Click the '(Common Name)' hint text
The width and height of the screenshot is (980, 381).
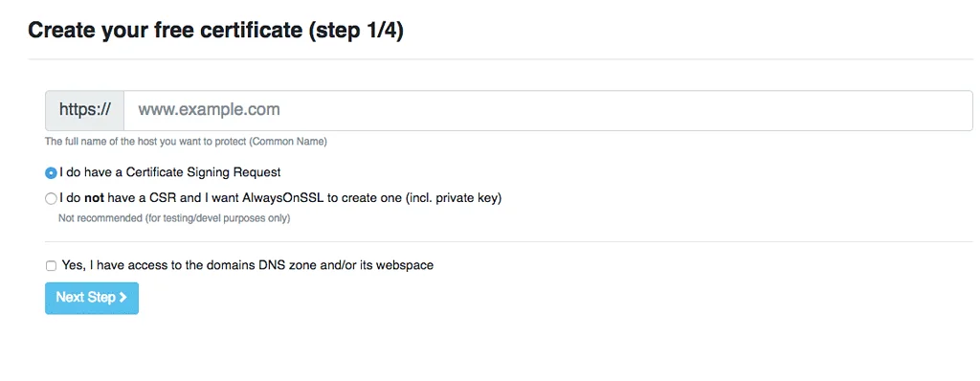(288, 142)
